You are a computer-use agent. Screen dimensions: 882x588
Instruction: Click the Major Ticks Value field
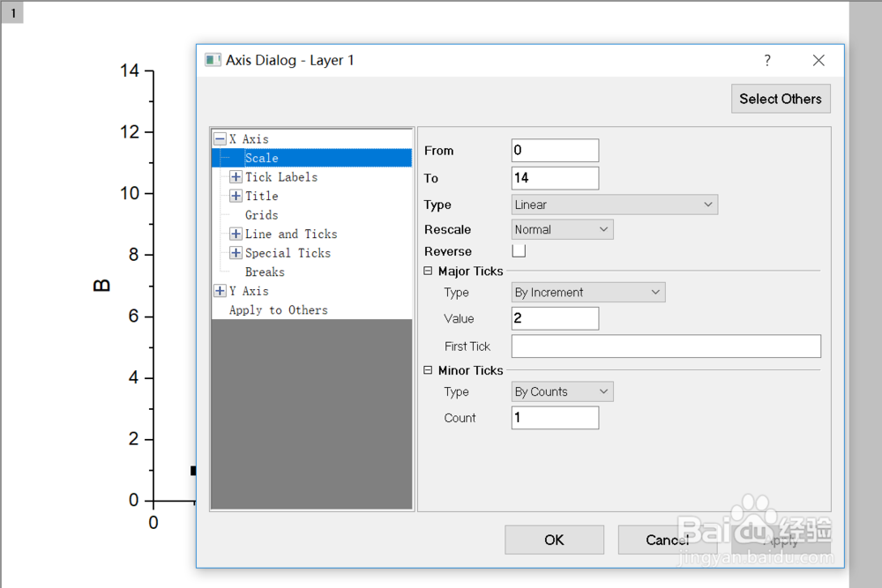click(555, 318)
